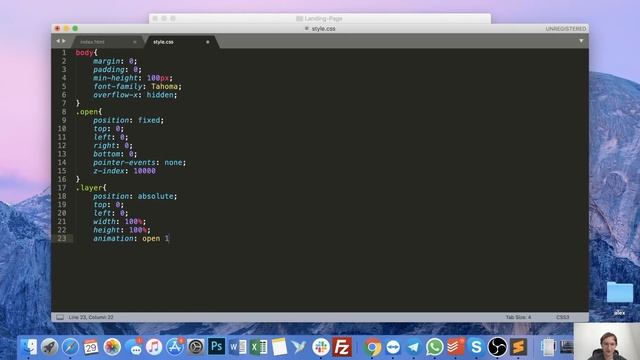Open Photos app in dock
This screenshot has width=640, height=360.
click(112, 347)
